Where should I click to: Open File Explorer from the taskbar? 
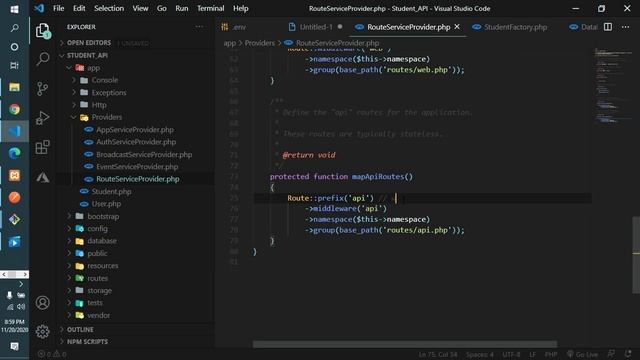click(x=14, y=87)
